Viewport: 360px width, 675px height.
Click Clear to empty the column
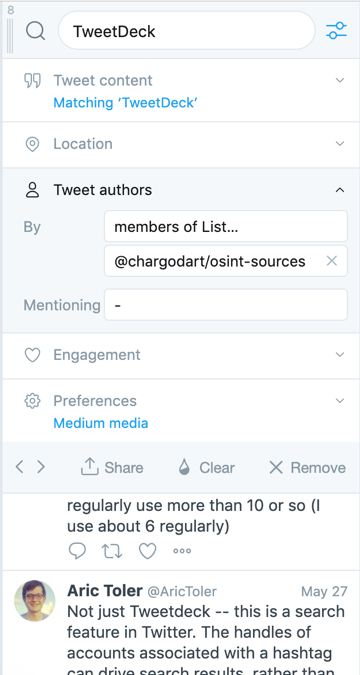207,467
